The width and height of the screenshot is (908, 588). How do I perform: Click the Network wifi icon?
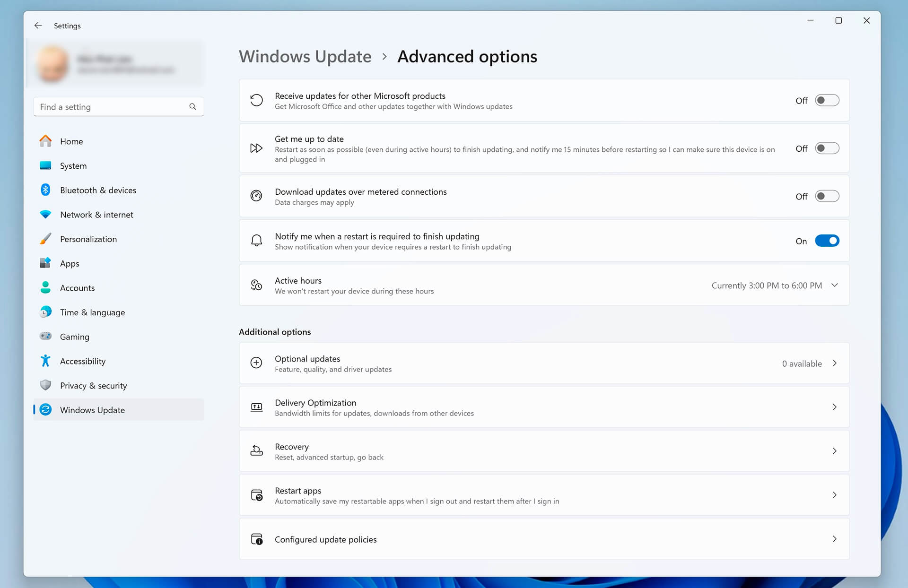[45, 215]
